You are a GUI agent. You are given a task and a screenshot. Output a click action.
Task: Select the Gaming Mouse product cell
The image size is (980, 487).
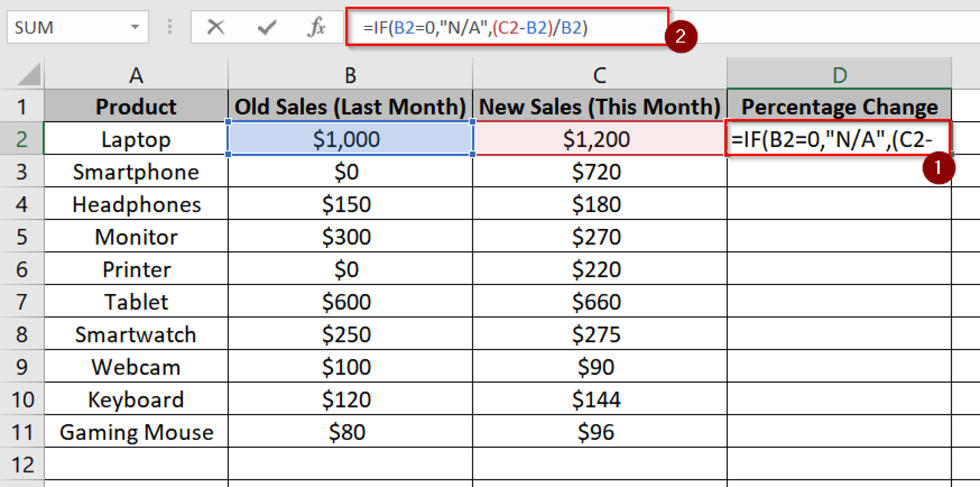point(135,431)
